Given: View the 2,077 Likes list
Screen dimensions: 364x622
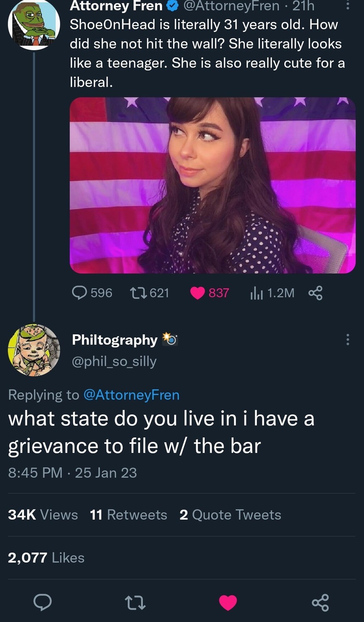Looking at the screenshot, I should 46,558.
